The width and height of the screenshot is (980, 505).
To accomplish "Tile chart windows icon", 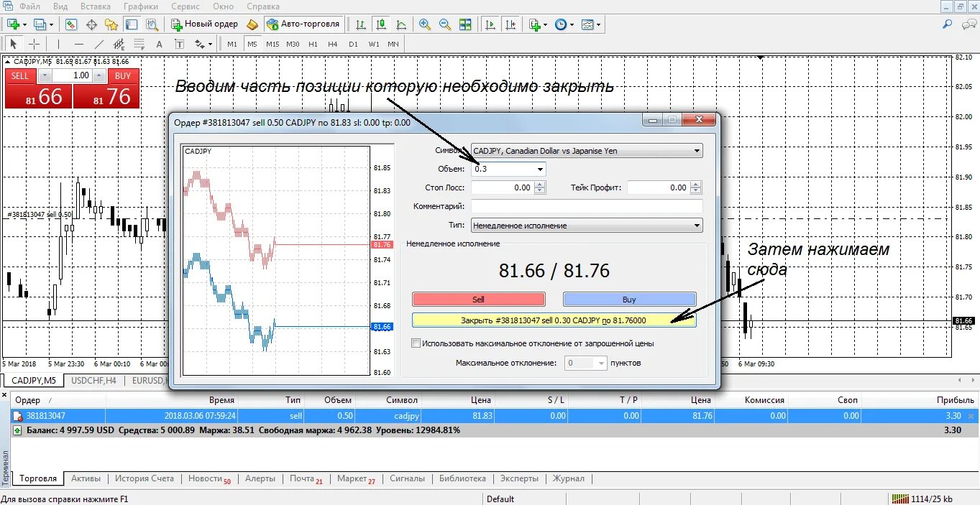I will click(465, 24).
